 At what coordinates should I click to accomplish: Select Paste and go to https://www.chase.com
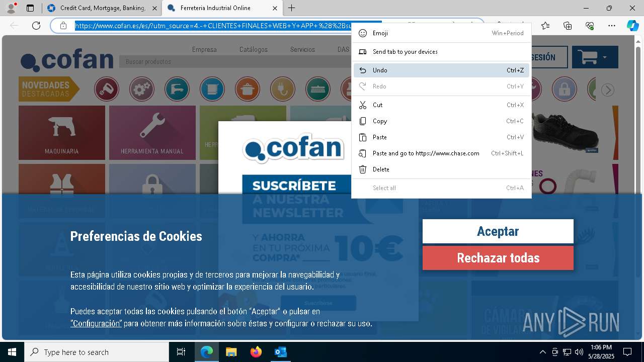441,153
